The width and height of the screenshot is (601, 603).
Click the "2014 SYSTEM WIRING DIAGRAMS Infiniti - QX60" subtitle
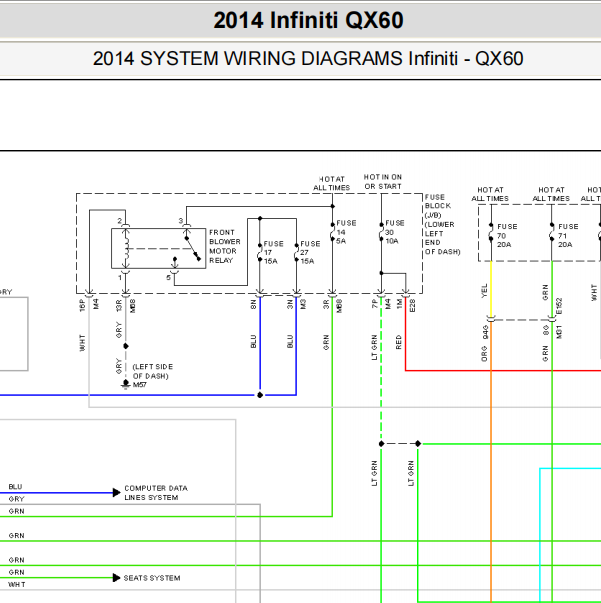coord(308,59)
